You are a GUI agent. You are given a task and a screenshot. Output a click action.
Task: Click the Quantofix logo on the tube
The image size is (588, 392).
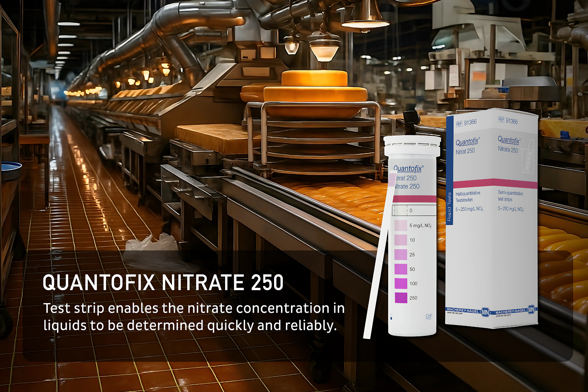(408, 168)
